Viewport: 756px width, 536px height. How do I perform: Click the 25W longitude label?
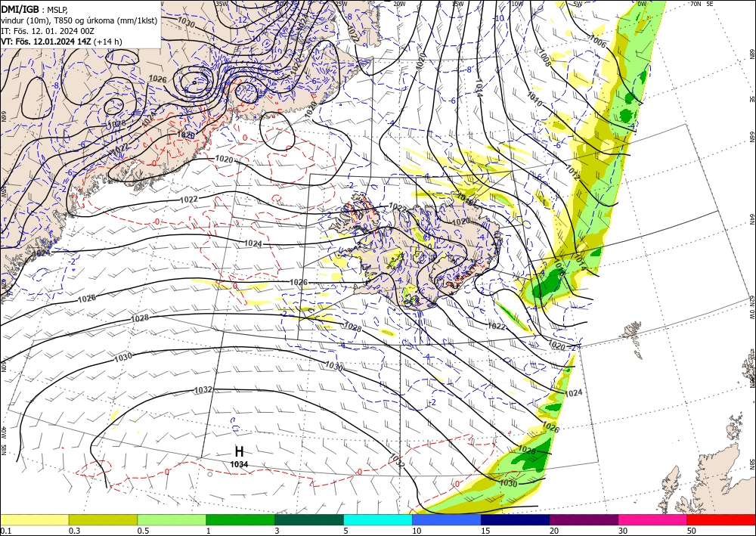340,4
